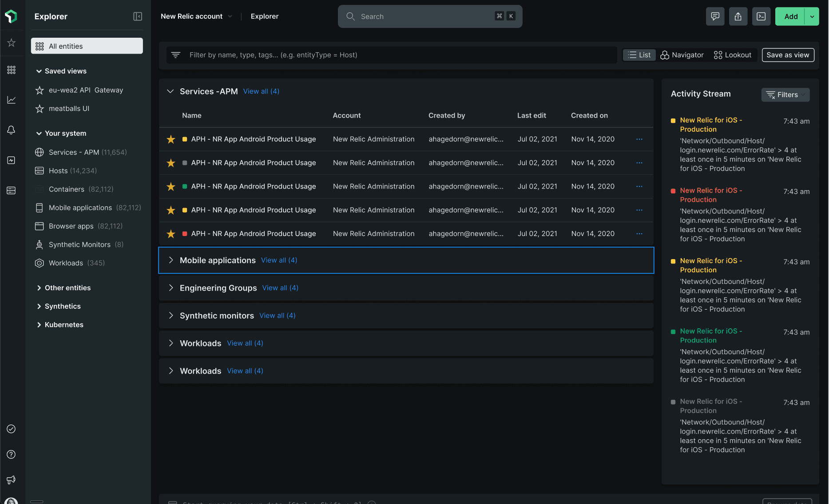Select All entities in sidebar
The image size is (829, 504).
click(87, 46)
